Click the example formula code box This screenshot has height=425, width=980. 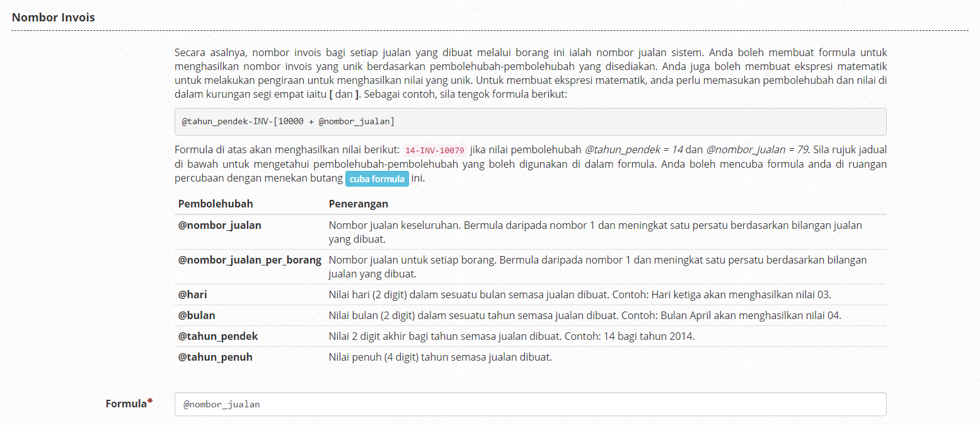529,121
